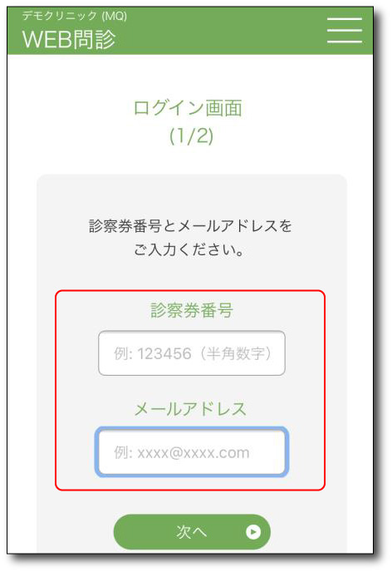Click the WEB問診 header title
Screen dimensions: 392x572
click(x=69, y=39)
